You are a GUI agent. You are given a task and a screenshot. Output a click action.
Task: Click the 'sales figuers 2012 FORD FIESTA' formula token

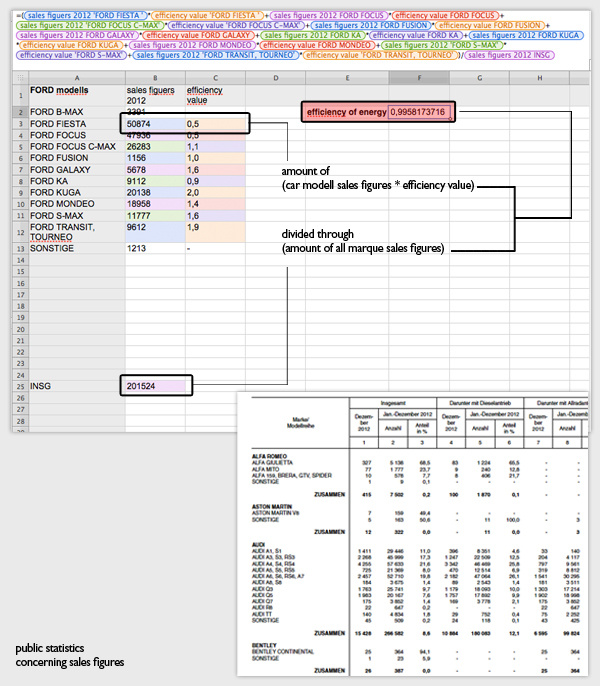pos(85,15)
